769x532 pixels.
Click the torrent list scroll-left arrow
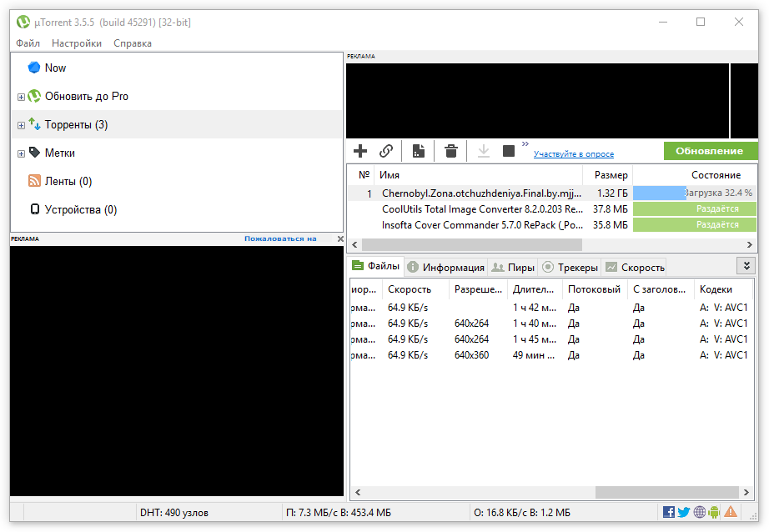coord(354,244)
